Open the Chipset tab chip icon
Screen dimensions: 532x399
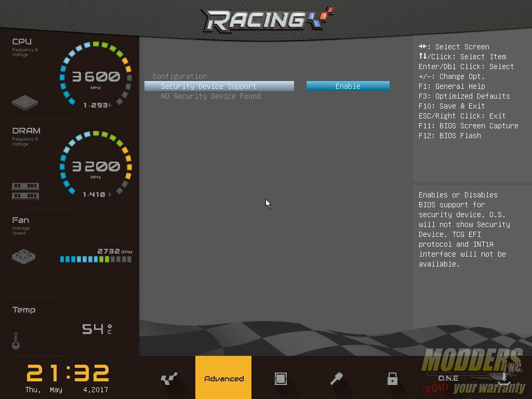point(281,378)
